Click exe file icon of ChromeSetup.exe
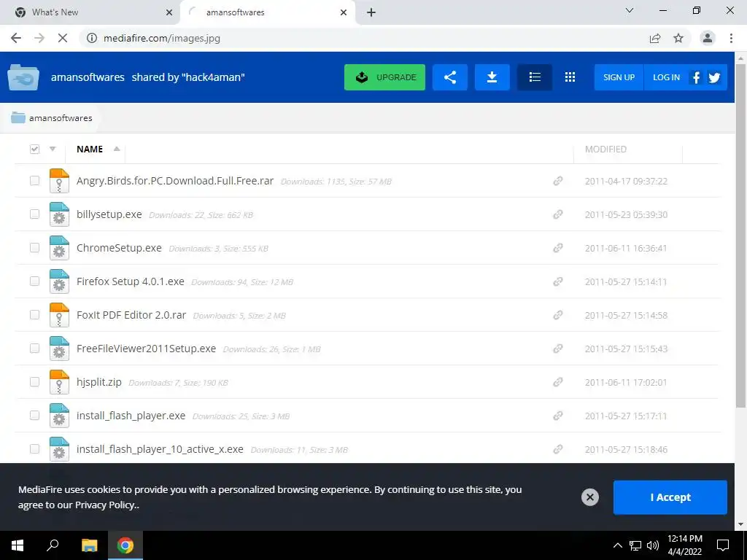The width and height of the screenshot is (747, 560). pos(59,248)
